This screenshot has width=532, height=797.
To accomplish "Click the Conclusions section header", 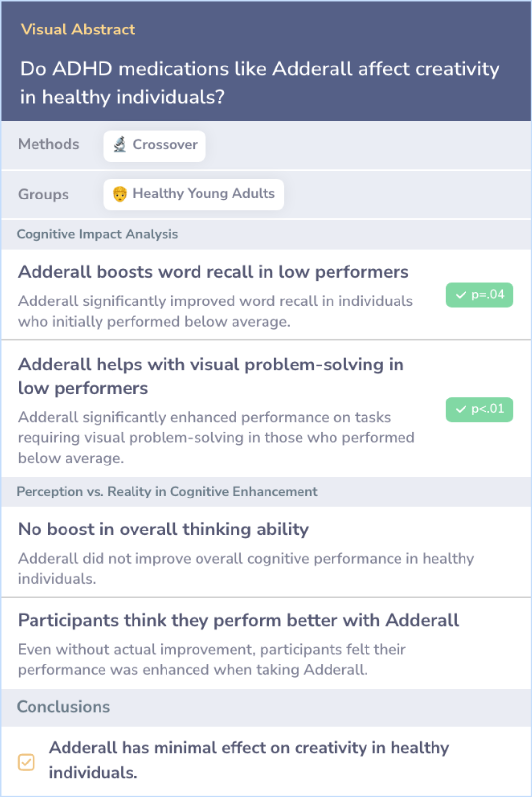I will [x=64, y=707].
